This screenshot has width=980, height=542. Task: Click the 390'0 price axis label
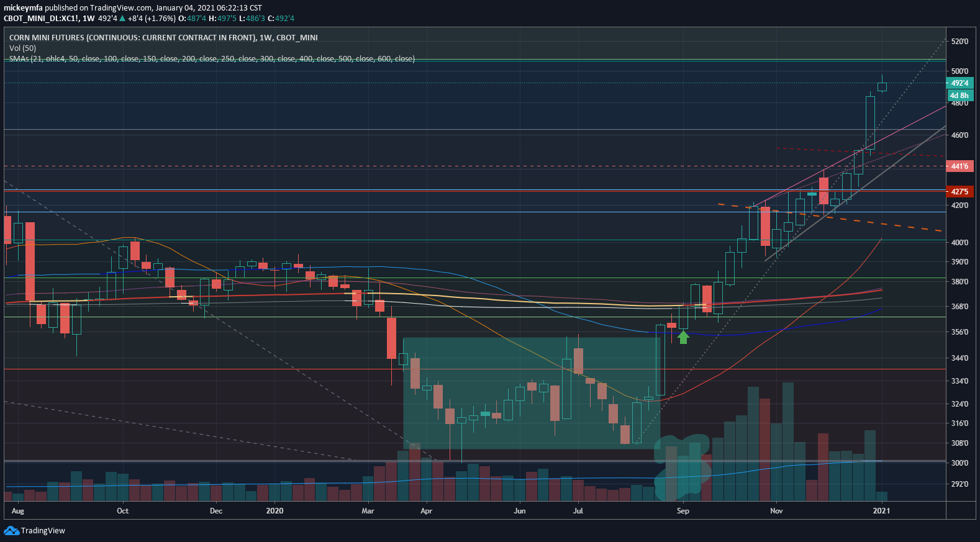coord(960,262)
